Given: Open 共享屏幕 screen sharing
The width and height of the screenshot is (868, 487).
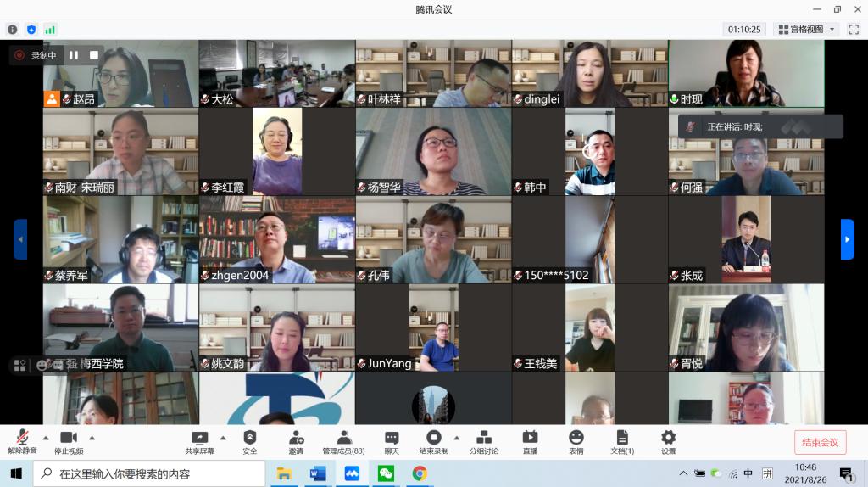Looking at the screenshot, I should coord(200,441).
